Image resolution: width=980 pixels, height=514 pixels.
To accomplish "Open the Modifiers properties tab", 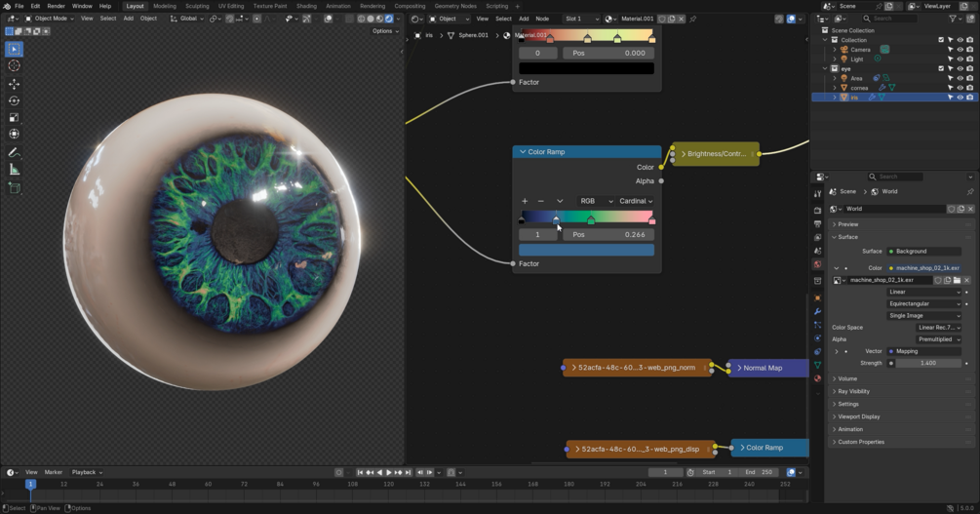I will tap(817, 311).
